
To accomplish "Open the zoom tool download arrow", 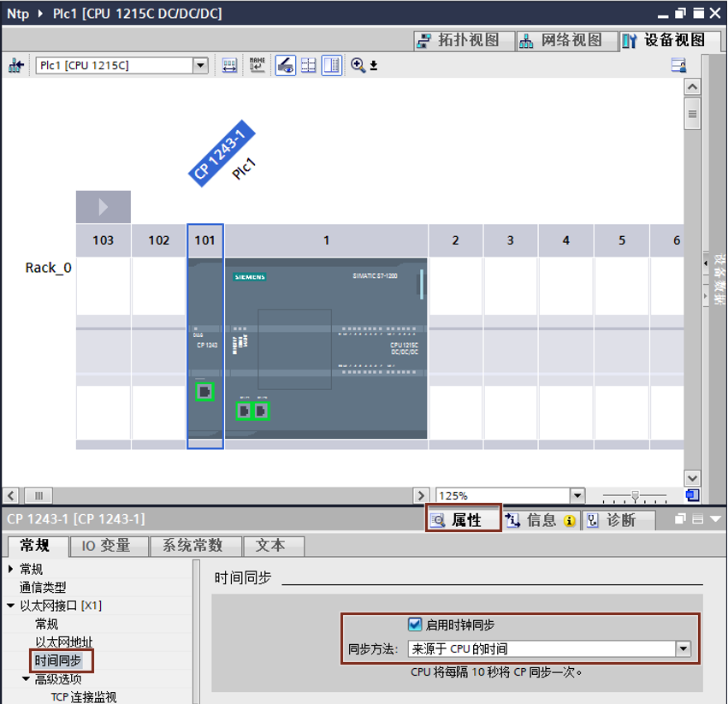I will coord(374,66).
